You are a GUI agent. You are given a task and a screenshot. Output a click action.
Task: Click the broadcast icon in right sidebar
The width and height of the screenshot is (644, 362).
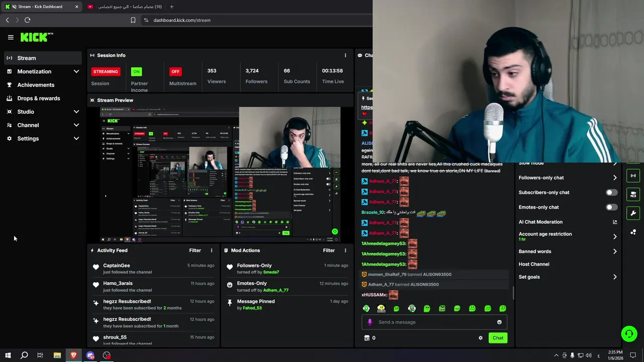click(x=633, y=175)
